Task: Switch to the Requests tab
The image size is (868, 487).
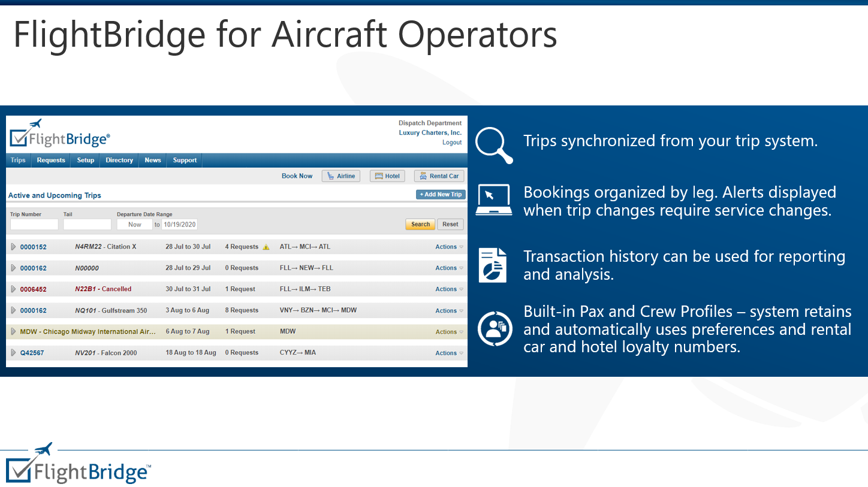Action: 50,160
